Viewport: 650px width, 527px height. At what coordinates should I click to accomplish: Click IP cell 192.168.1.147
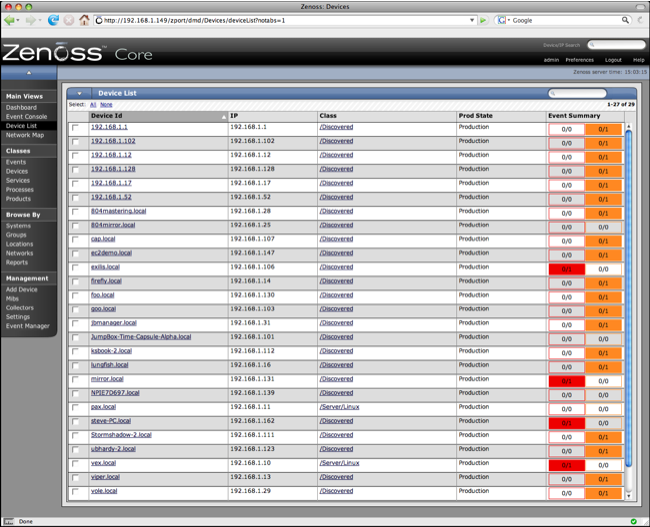[252, 253]
